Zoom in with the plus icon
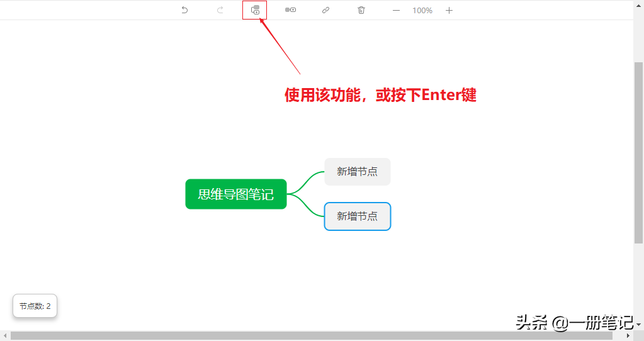 pyautogui.click(x=449, y=10)
